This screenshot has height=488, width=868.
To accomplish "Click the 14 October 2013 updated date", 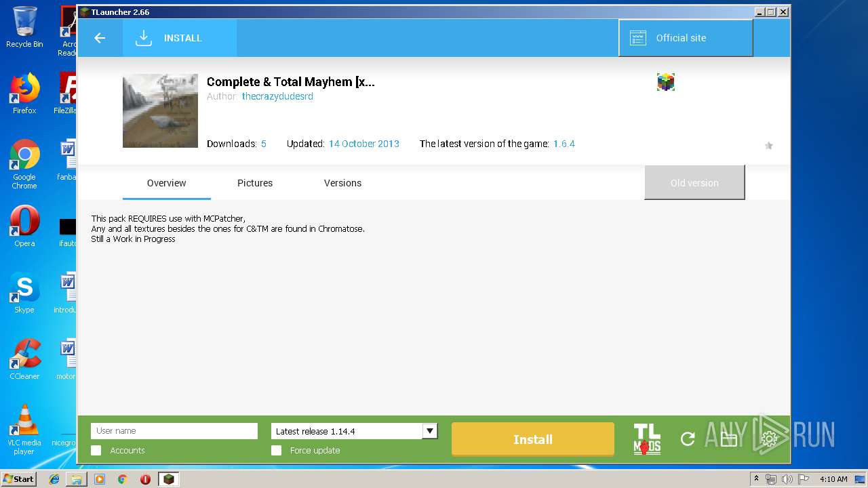I will tap(364, 144).
